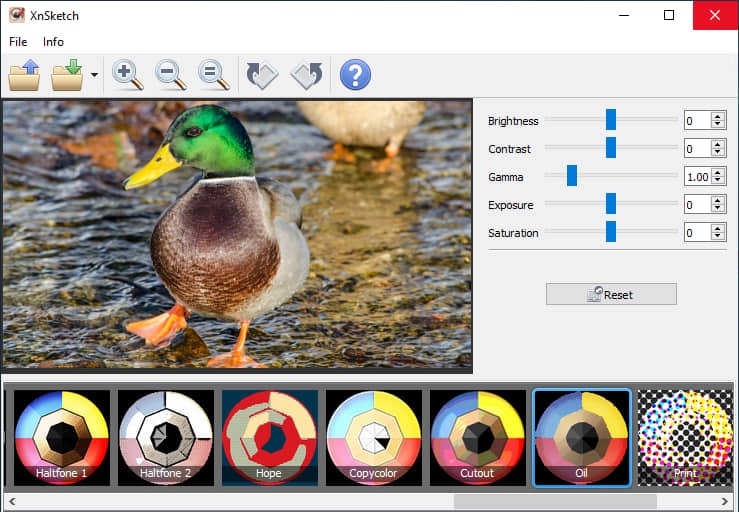Viewport: 739px width, 512px height.
Task: Click the Gamma slider handle
Action: coord(572,176)
